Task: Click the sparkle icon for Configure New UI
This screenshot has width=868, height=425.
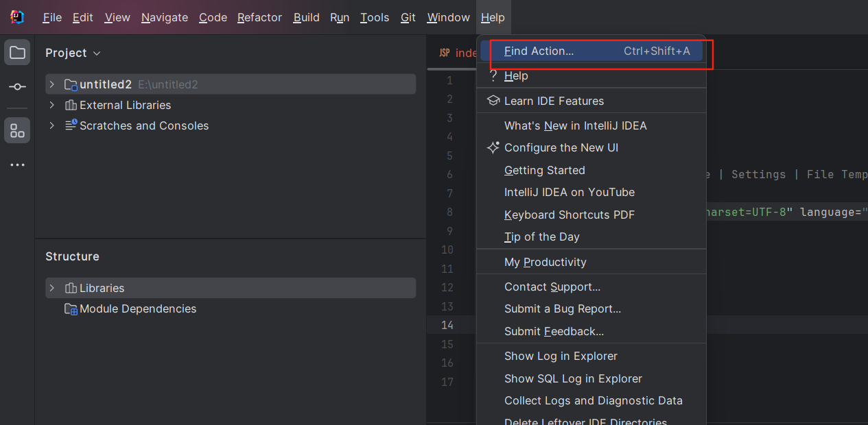Action: click(x=493, y=147)
